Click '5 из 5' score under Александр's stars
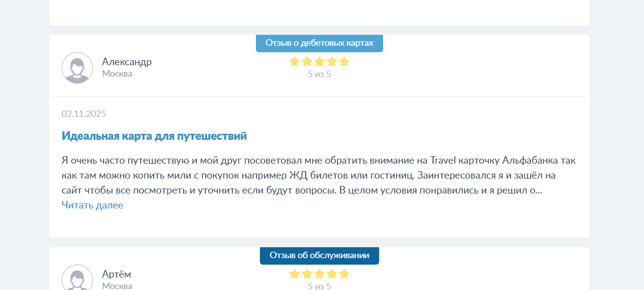The width and height of the screenshot is (644, 290). (320, 75)
